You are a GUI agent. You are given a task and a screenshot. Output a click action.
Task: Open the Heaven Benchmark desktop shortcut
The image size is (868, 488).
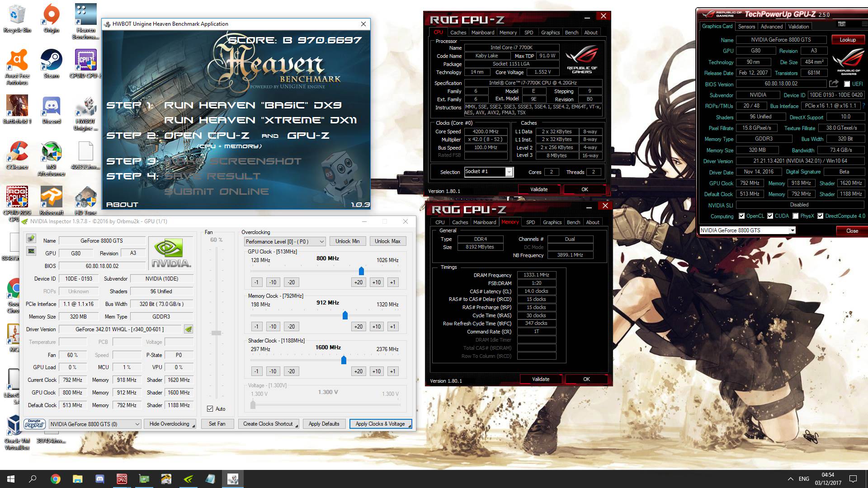(x=85, y=21)
